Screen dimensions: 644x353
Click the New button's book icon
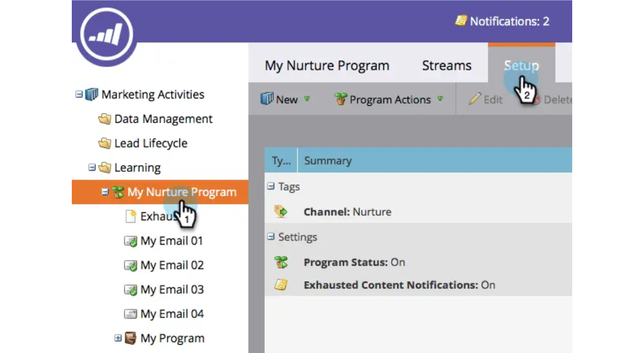[x=267, y=99]
